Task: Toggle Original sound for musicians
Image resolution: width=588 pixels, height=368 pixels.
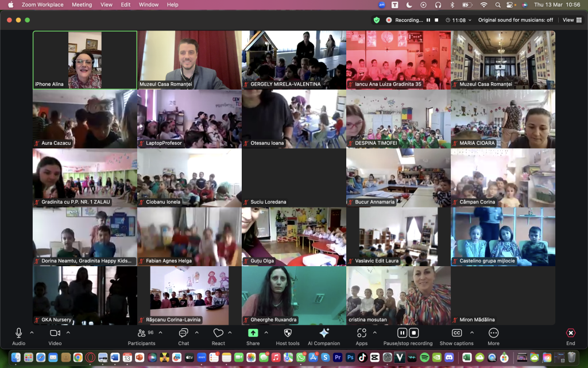Action: point(515,20)
